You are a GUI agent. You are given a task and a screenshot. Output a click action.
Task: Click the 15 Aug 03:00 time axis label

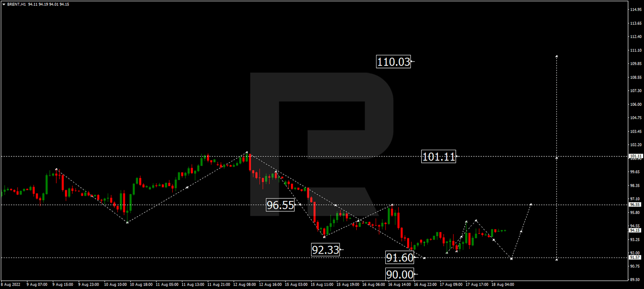pyautogui.click(x=296, y=284)
